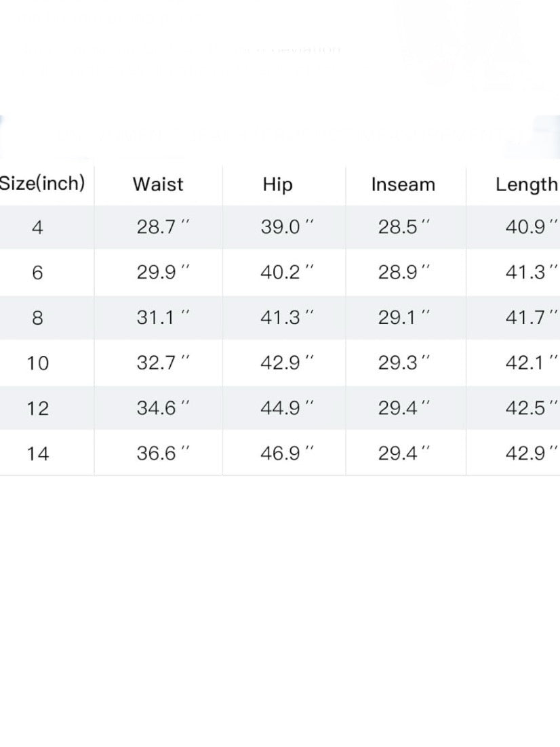Click the Length column header
Viewport: 560px width, 747px height.
[x=526, y=184]
